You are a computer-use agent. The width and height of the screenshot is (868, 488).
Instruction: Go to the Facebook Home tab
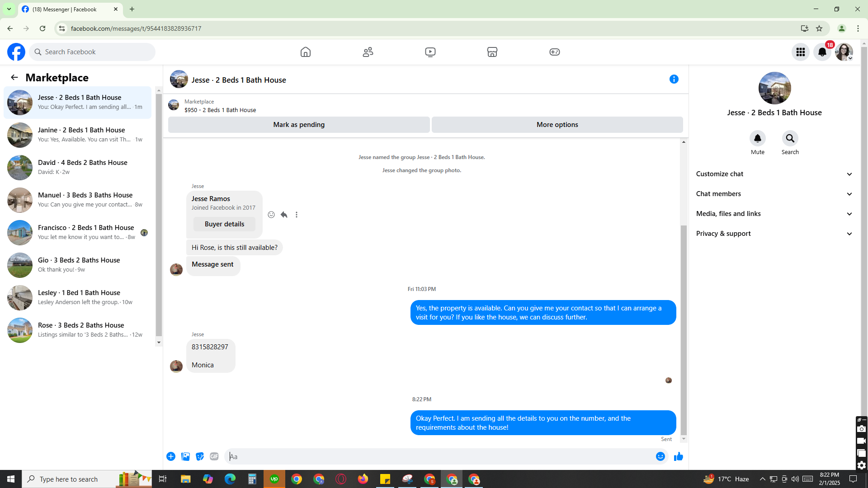pos(306,52)
